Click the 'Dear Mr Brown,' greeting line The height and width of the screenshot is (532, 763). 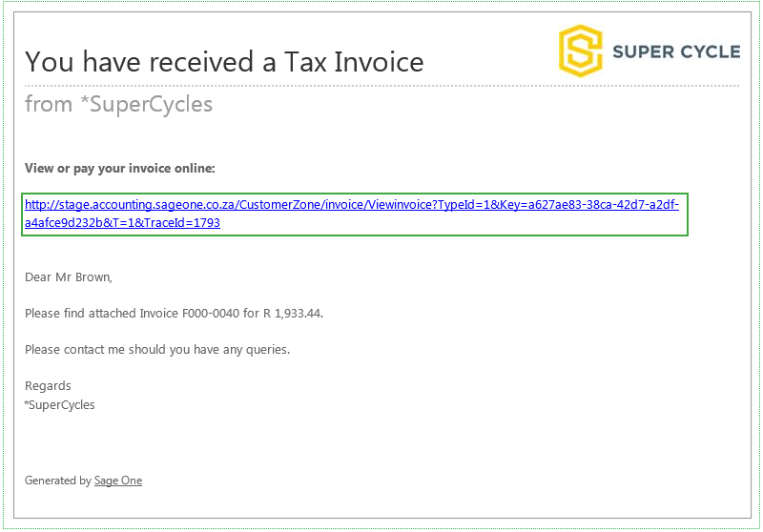[69, 277]
